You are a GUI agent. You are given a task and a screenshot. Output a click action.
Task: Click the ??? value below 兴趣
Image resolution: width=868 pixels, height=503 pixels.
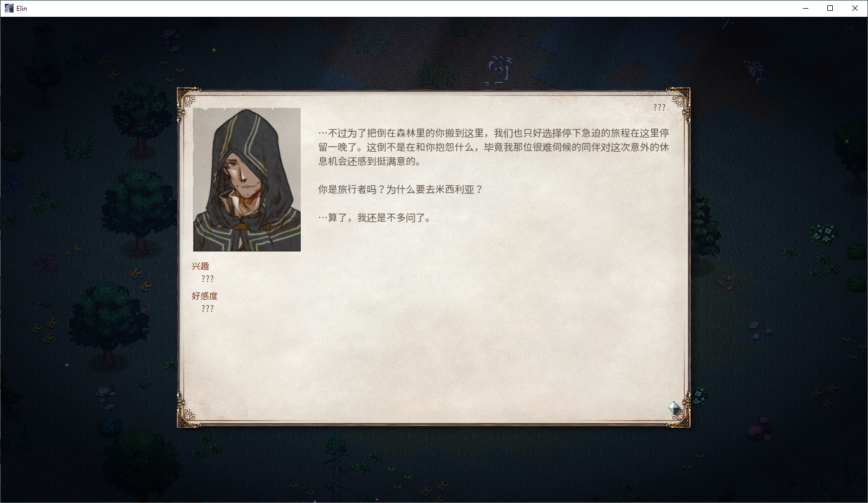(208, 279)
